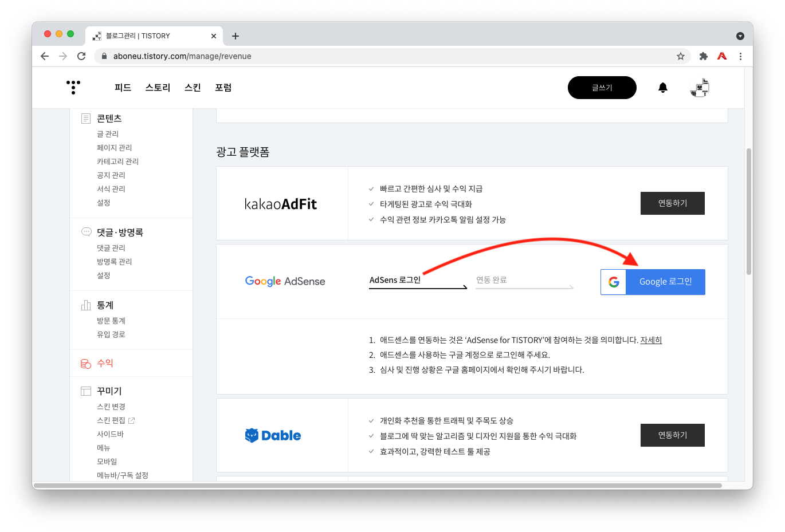
Task: Open Chrome tab search dropdown arrow
Action: 740,36
